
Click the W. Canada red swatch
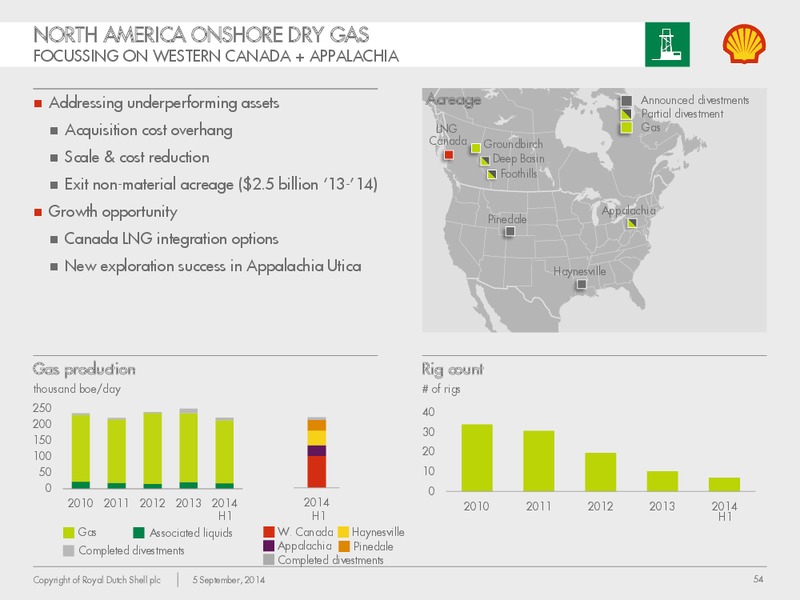click(x=269, y=532)
